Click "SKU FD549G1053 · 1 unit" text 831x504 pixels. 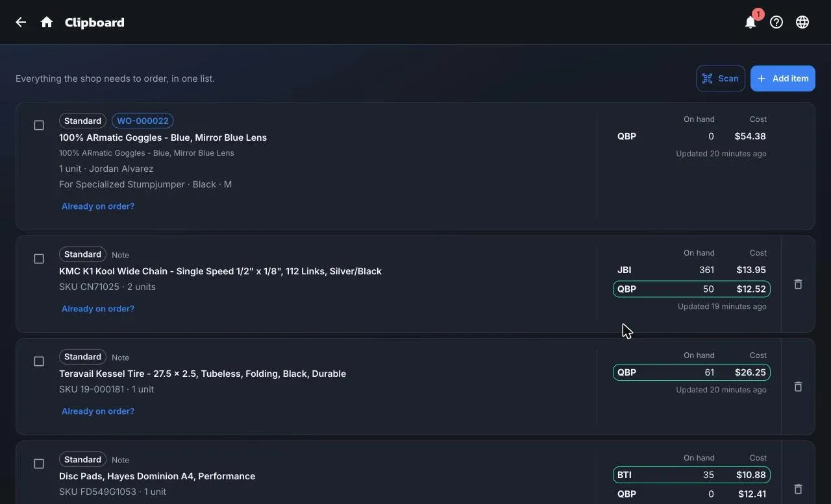(x=112, y=492)
